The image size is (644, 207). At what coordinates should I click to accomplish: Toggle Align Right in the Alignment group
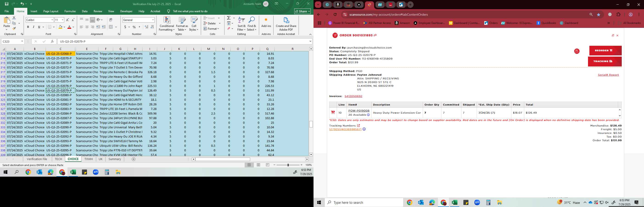92,27
